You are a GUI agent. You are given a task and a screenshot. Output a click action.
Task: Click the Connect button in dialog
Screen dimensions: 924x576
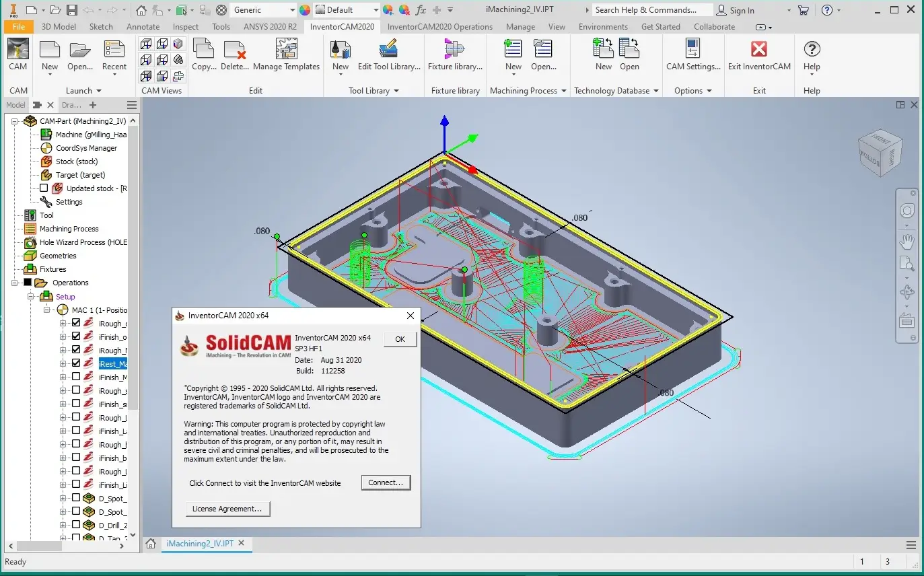386,482
